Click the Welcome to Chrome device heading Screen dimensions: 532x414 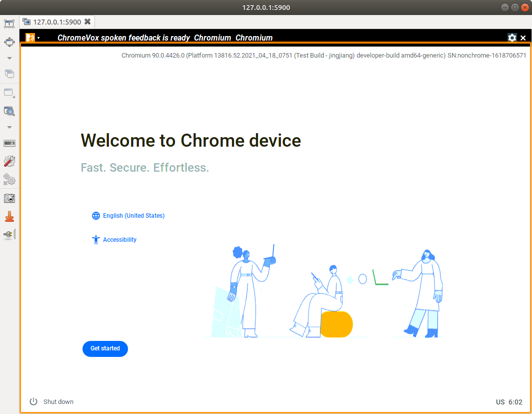pos(190,141)
